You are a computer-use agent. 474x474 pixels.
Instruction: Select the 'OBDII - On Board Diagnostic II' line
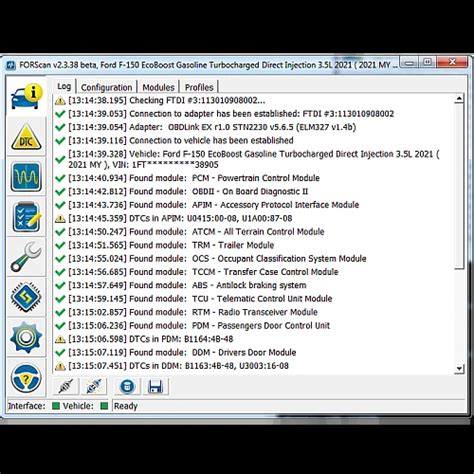[x=181, y=191]
